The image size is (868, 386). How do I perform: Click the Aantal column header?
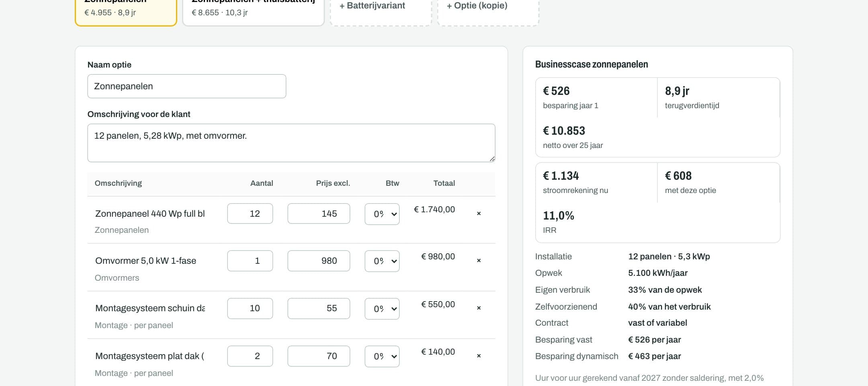point(262,183)
